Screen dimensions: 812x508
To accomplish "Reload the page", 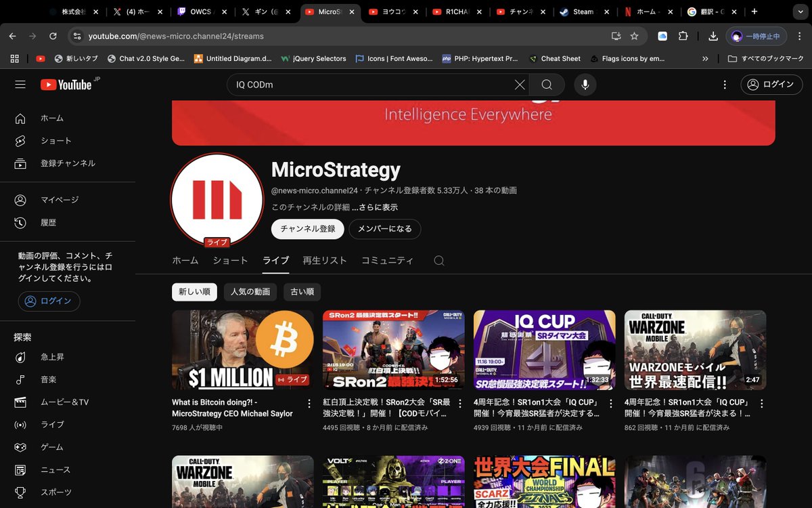I will click(x=53, y=36).
